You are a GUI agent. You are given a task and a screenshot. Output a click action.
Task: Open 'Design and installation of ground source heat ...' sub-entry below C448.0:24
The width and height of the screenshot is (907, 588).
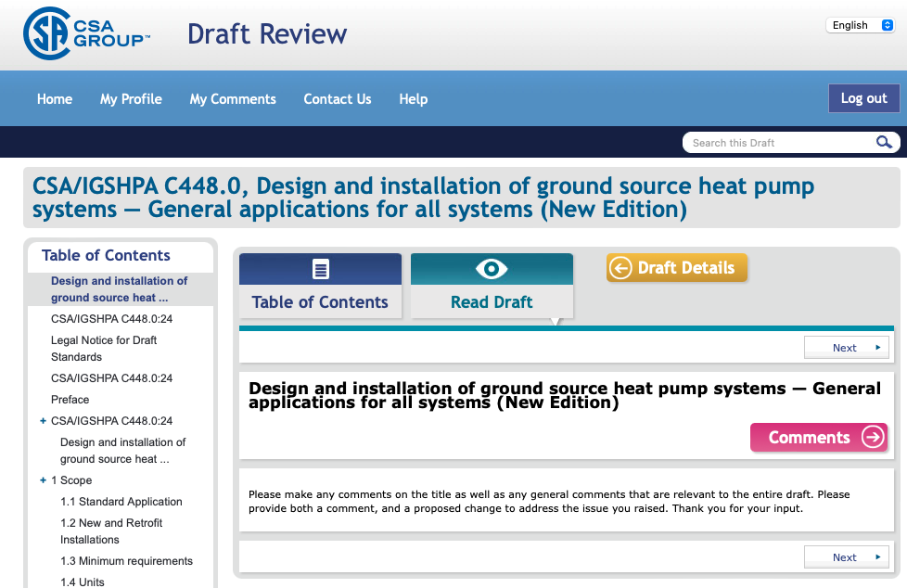(x=122, y=450)
